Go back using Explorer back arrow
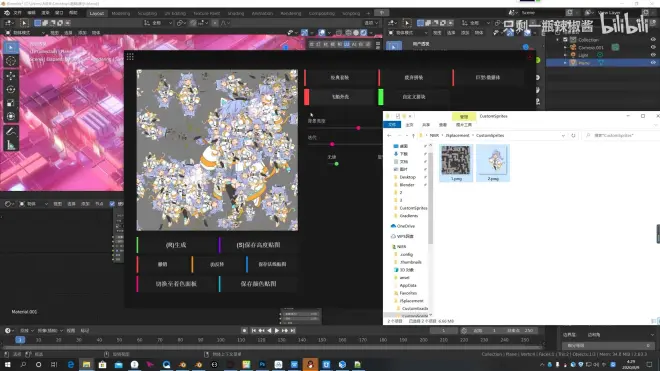 (389, 136)
